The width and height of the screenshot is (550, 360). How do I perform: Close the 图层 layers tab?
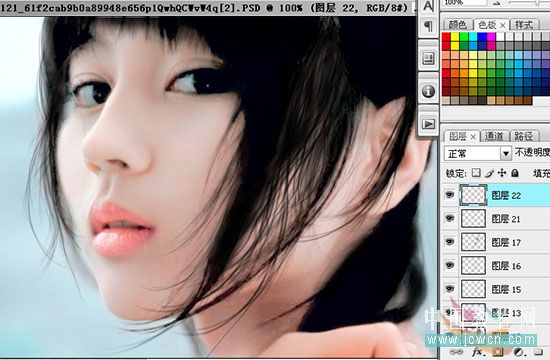pos(473,137)
